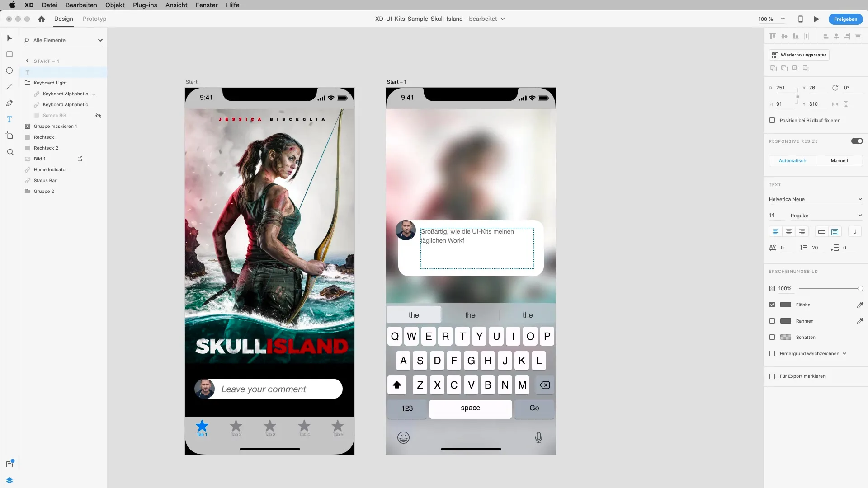
Task: Enable the Rahmen border checkbox
Action: click(772, 321)
